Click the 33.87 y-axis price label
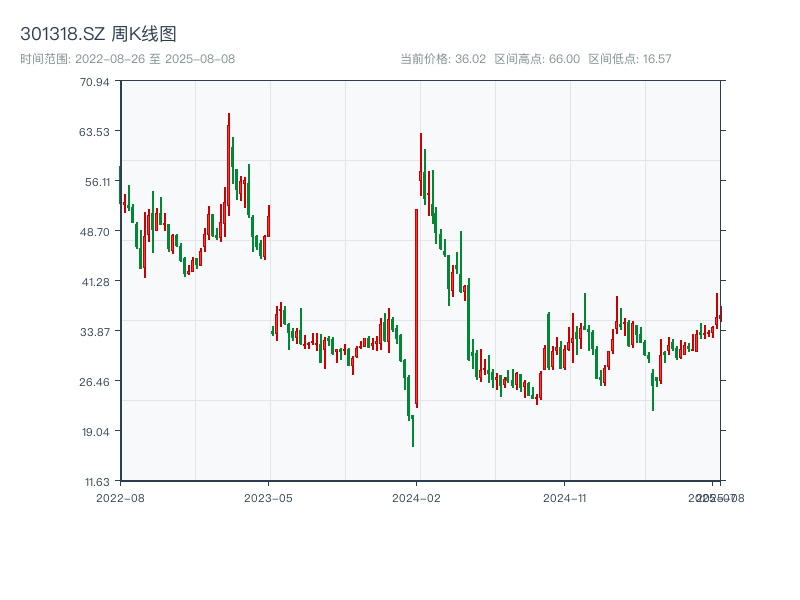 pos(95,331)
